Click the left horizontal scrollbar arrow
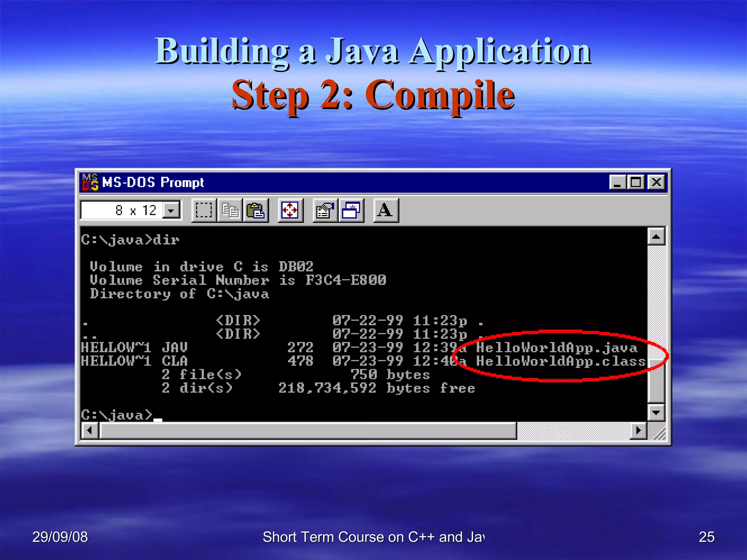 coord(90,431)
